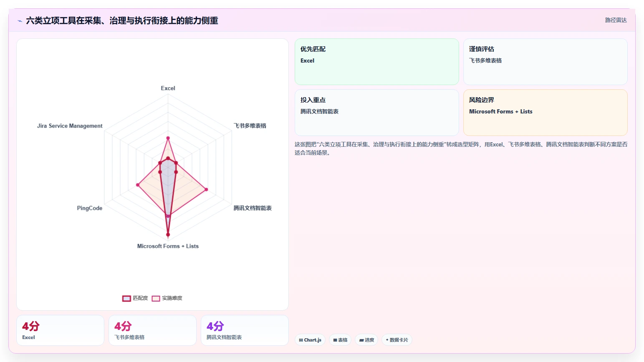Select the 4分 腾讯文档智能表 score card
The image size is (644, 362).
pos(245,330)
